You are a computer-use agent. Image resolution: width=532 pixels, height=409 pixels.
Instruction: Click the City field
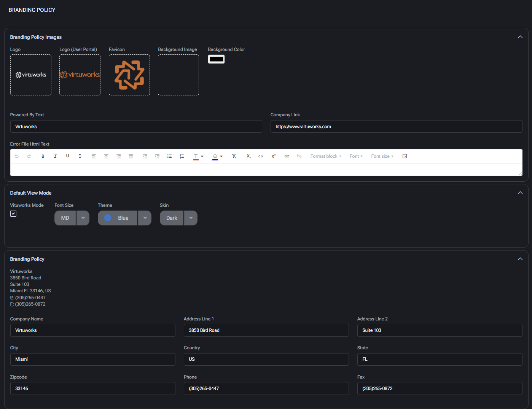pyautogui.click(x=92, y=359)
